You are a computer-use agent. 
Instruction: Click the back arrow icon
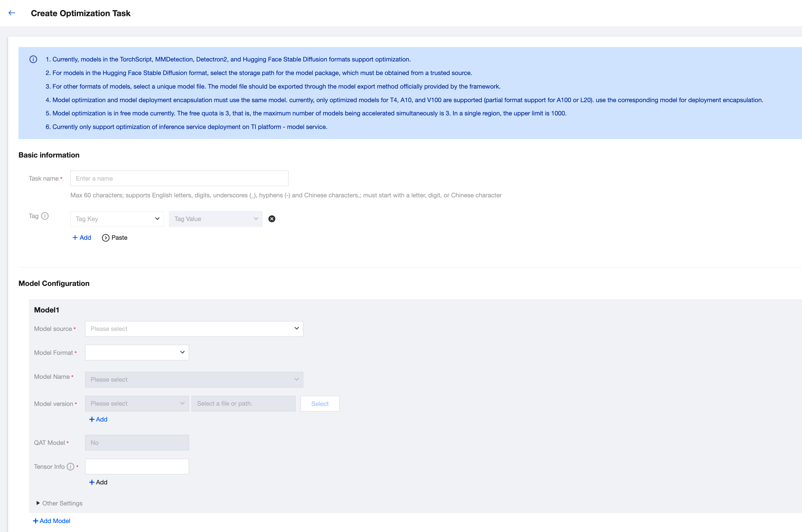[12, 13]
